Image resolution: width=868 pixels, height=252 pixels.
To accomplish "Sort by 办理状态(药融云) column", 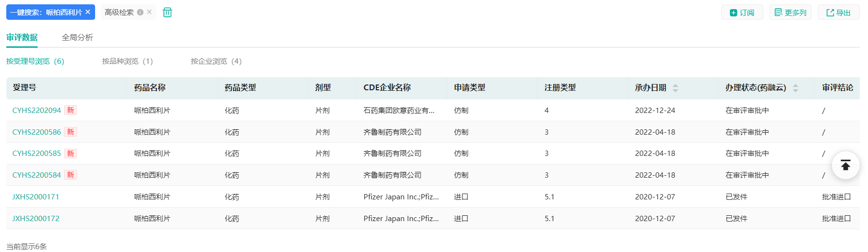I will pyautogui.click(x=796, y=88).
